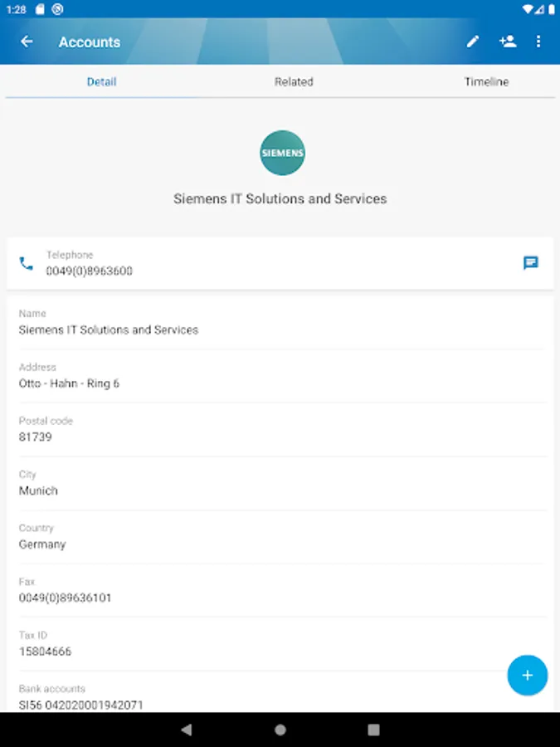Tap the Android recents square button
This screenshot has height=747, width=560.
click(x=374, y=730)
